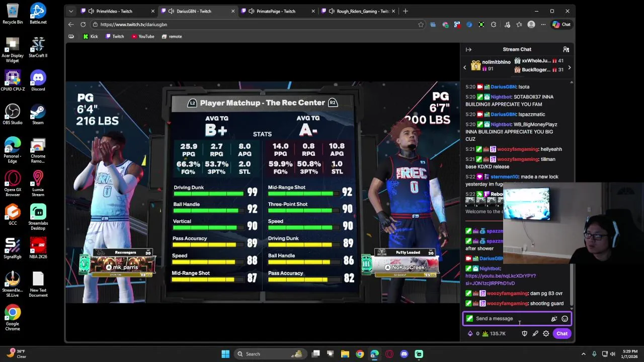
Task: Launch OBS Studio from the desktop
Action: click(x=13, y=114)
